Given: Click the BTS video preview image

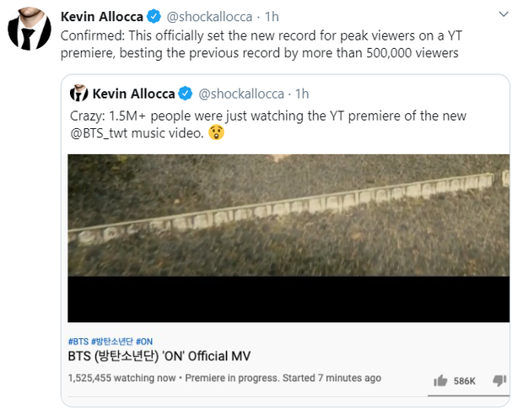Looking at the screenshot, I should [288, 239].
